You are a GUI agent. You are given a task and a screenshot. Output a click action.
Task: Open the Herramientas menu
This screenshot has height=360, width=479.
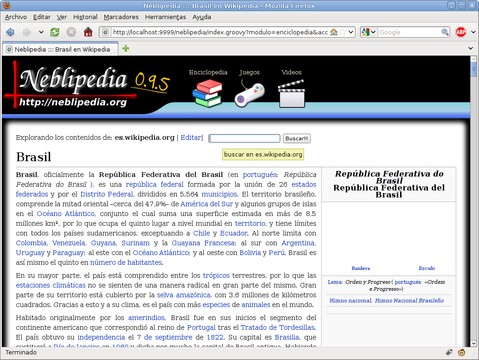point(165,17)
